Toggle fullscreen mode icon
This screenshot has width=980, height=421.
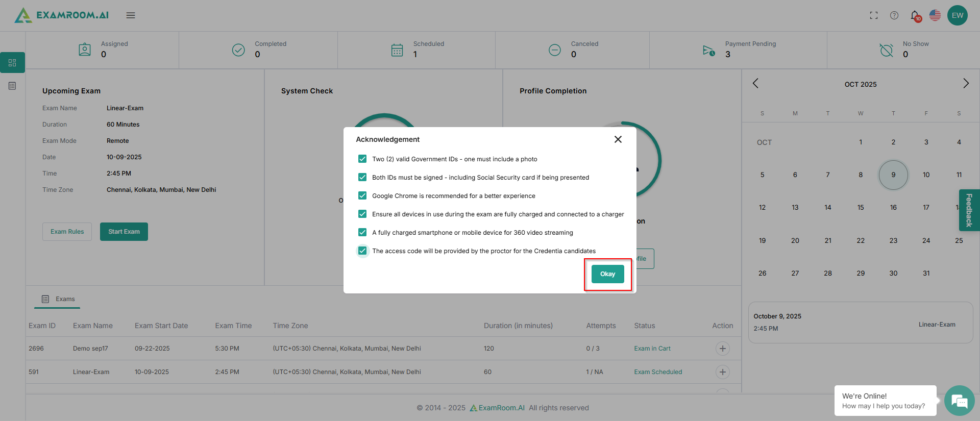[874, 15]
